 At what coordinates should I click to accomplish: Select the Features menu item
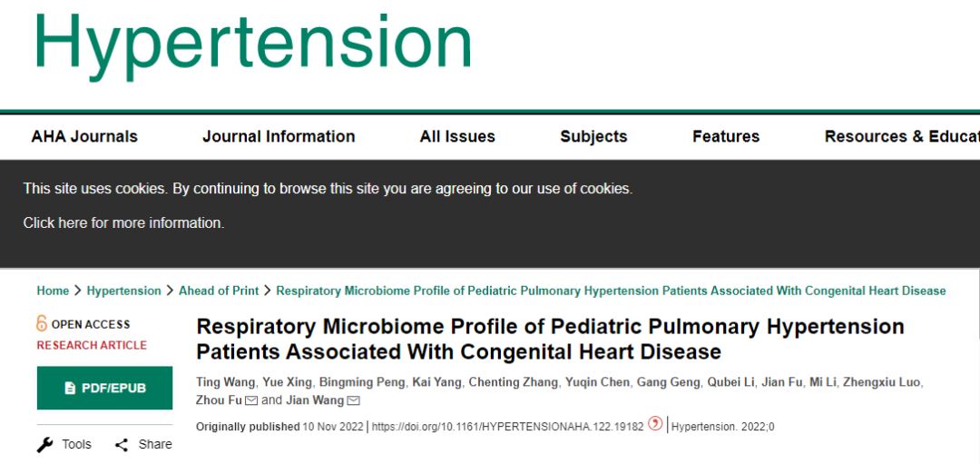[x=726, y=136]
